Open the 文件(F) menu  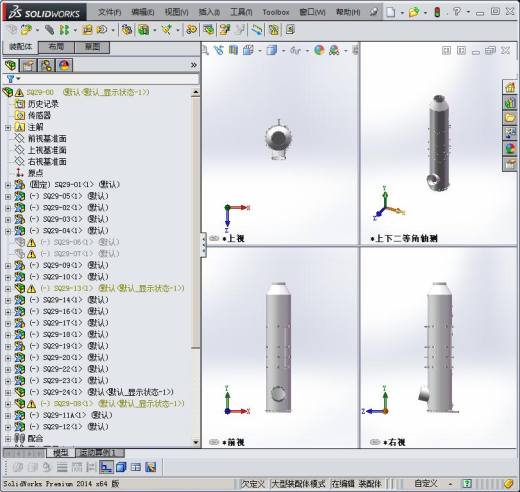click(109, 12)
